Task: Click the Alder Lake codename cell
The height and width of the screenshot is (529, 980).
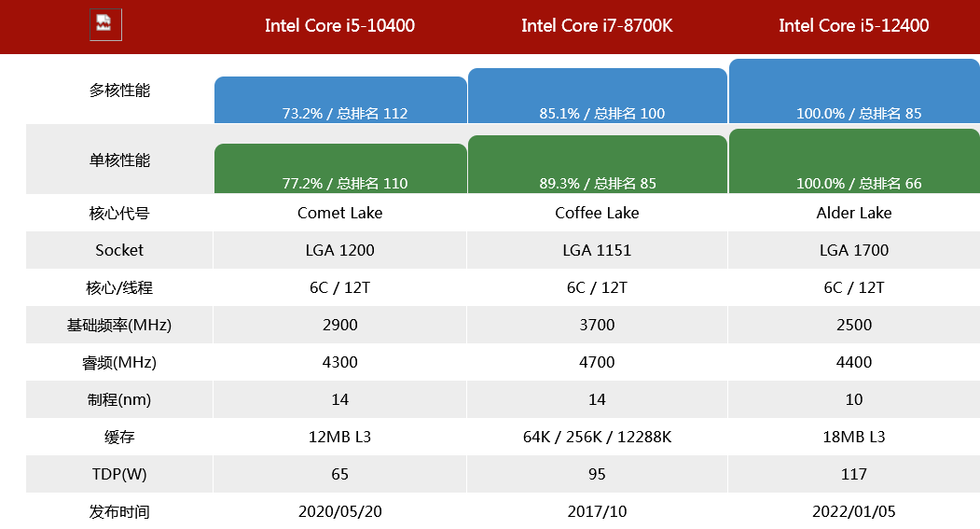Action: point(854,213)
